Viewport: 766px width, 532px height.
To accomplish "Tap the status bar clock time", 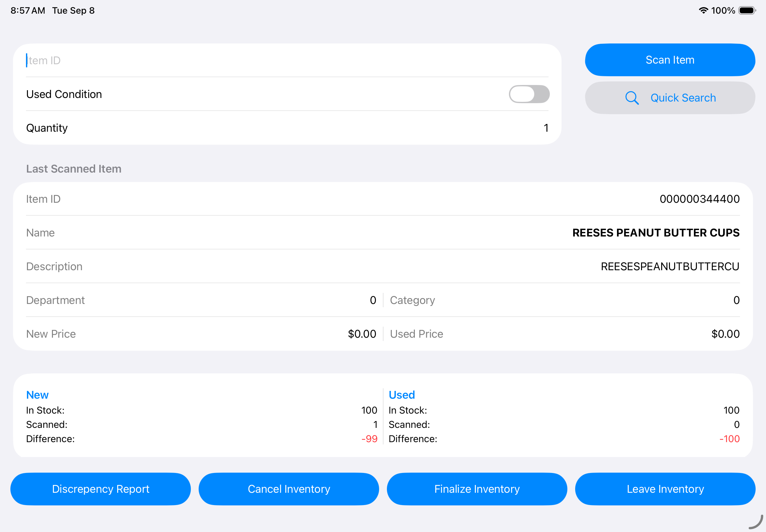I will 28,10.
